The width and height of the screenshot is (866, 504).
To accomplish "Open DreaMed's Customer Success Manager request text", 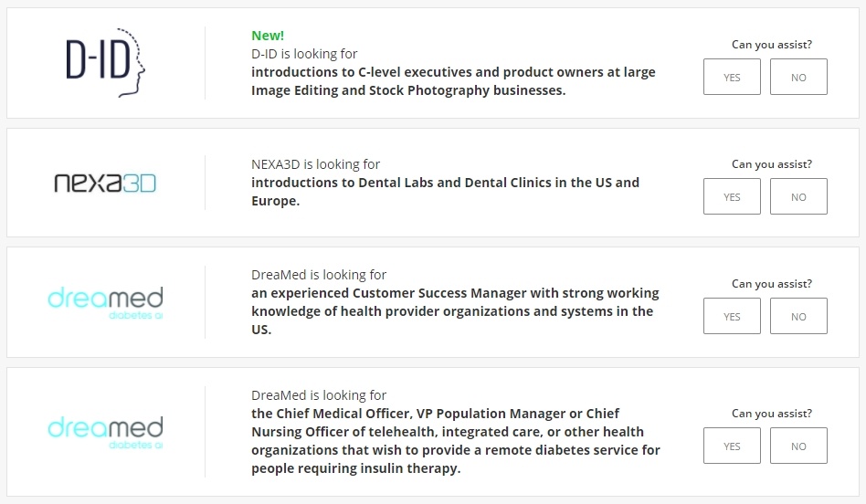I will tap(455, 311).
